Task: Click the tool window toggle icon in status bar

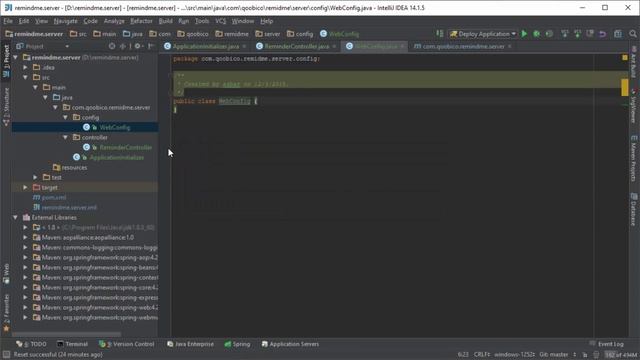Action: click(x=6, y=355)
